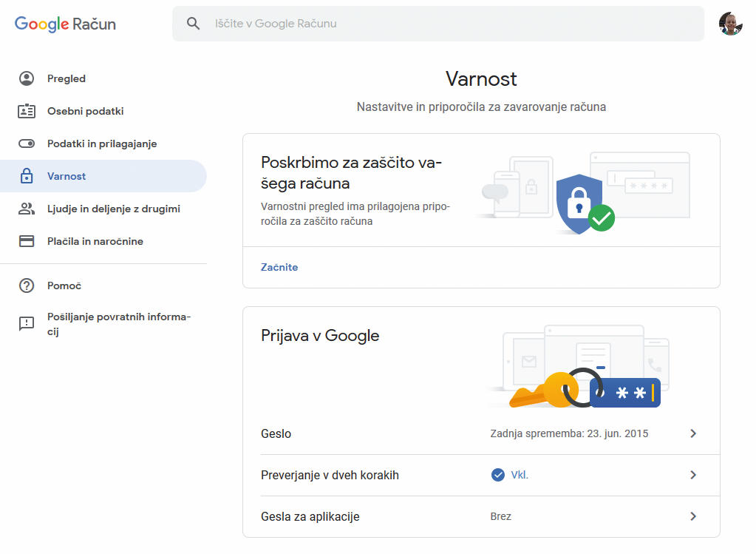This screenshot has width=756, height=554.
Task: Click the Nastavitve in priporočila subtitle
Action: pos(481,107)
